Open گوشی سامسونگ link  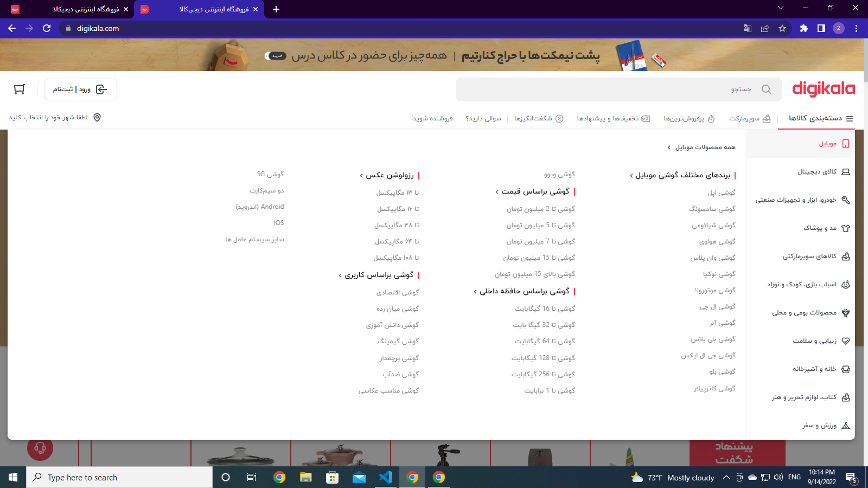[712, 209]
